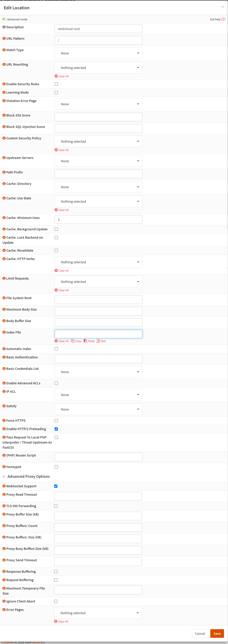Open the Error Pages dropdown
This screenshot has height=644, width=228.
click(98, 613)
